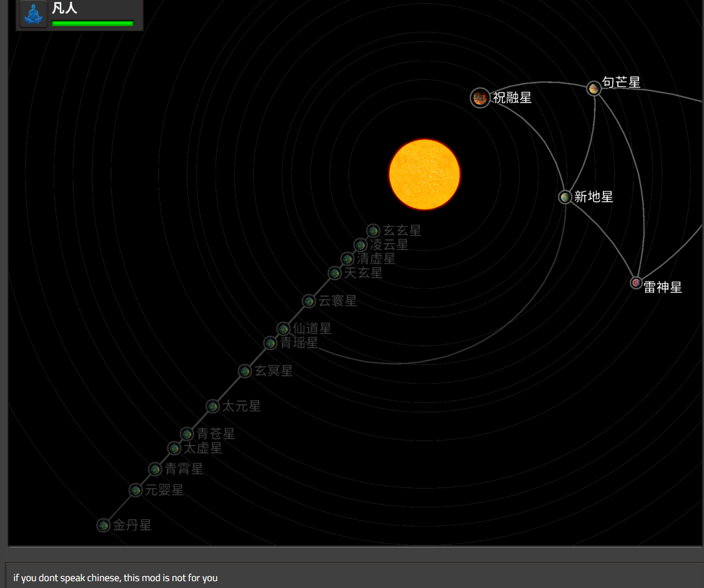Click the 句芒星 label
Image resolution: width=704 pixels, height=588 pixels.
point(621,82)
